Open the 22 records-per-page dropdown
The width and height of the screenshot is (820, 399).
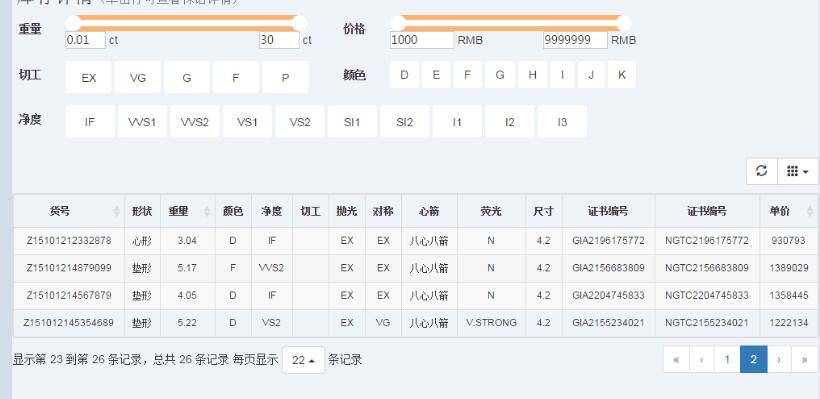(x=304, y=360)
